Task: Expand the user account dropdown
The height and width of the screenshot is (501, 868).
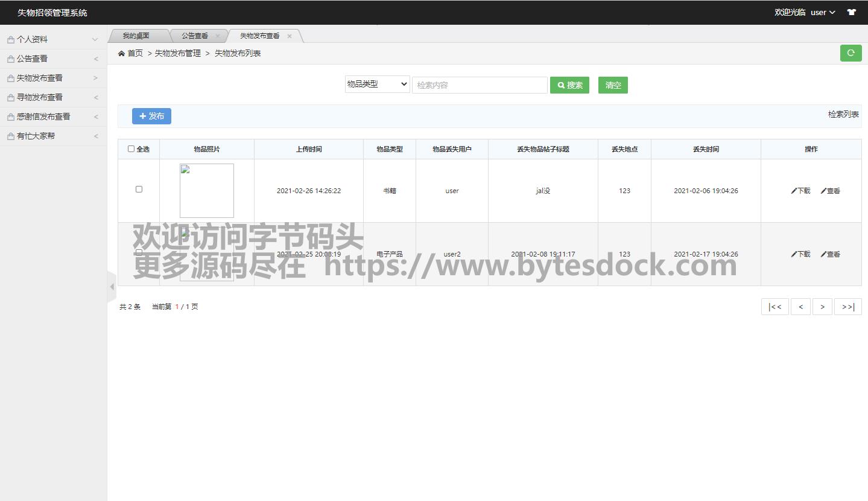Action: (x=822, y=12)
